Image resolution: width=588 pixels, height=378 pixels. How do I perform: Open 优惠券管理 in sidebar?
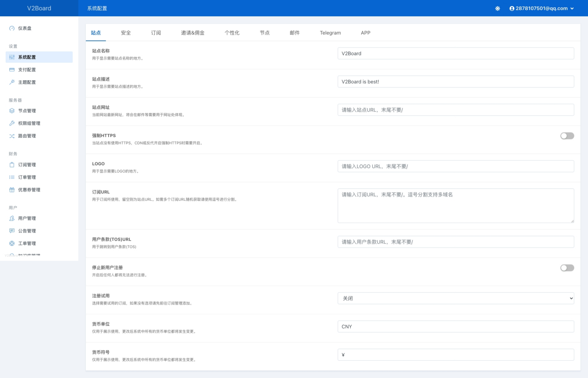(x=39, y=190)
